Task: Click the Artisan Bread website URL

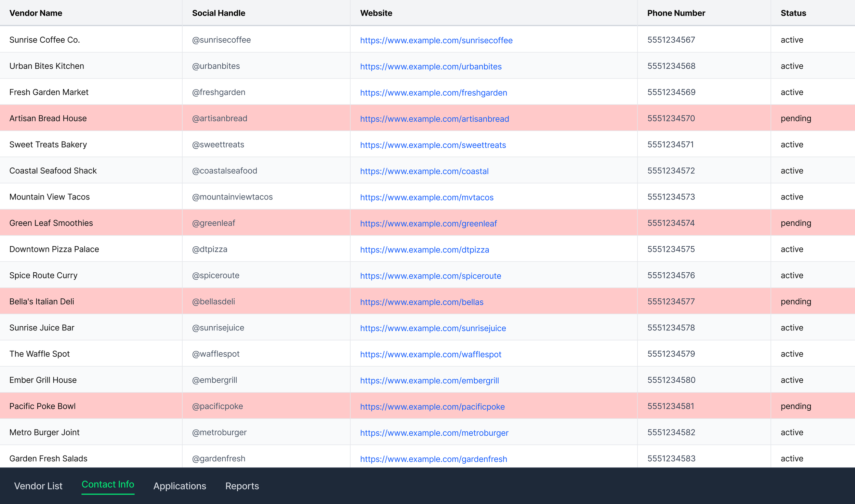Action: pos(434,119)
